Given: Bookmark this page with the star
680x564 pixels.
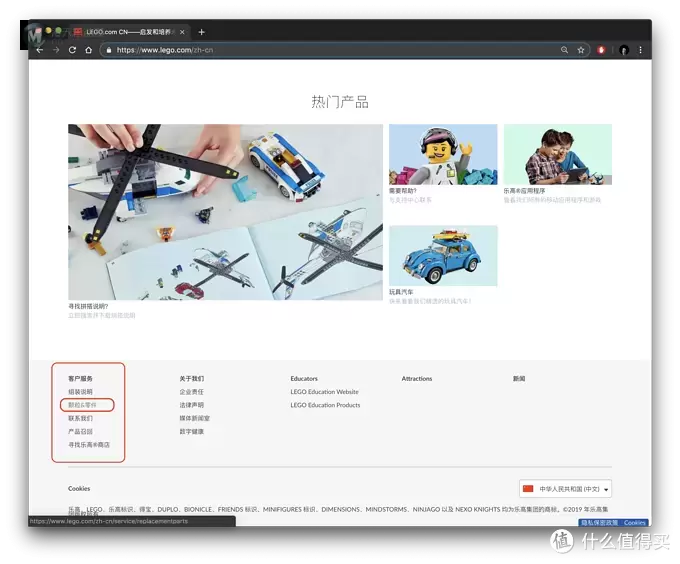Looking at the screenshot, I should tap(581, 50).
